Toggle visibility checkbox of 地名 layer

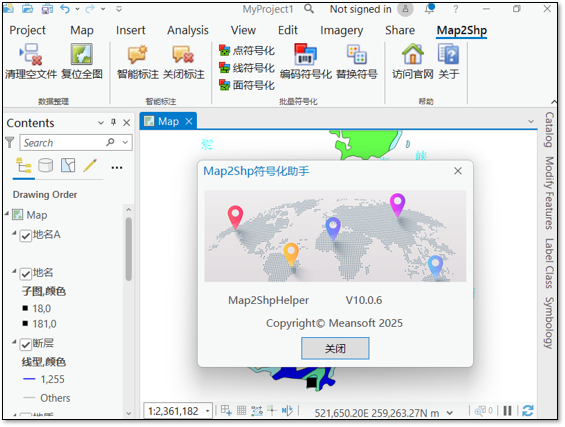(26, 274)
